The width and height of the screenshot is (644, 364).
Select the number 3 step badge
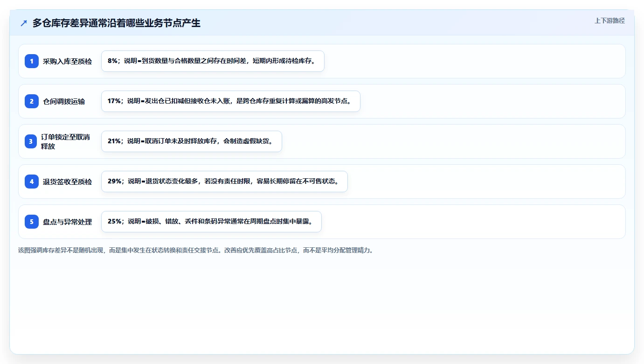click(31, 141)
